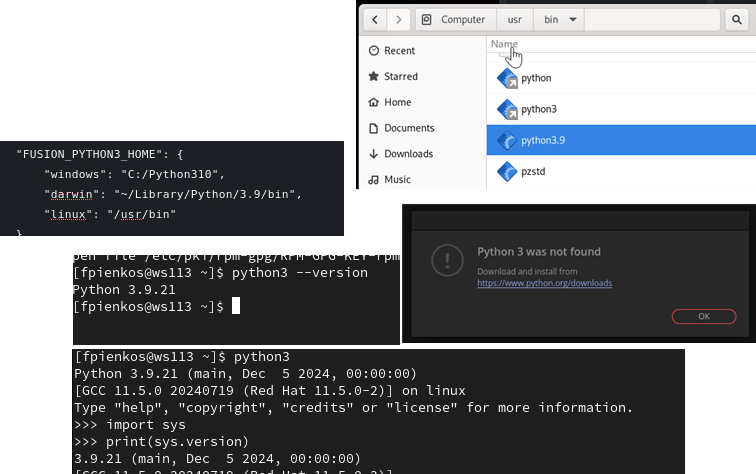The image size is (756, 474).
Task: Select the python3.9 file name
Action: 543,140
